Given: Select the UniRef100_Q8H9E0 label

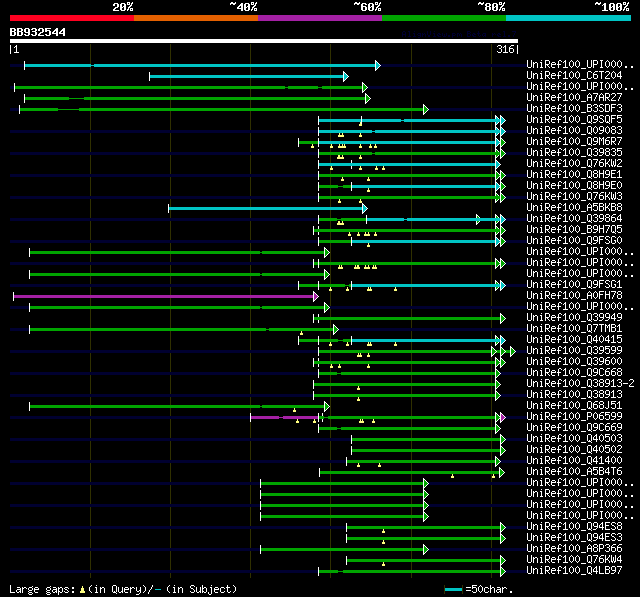Looking at the screenshot, I should [x=574, y=186].
